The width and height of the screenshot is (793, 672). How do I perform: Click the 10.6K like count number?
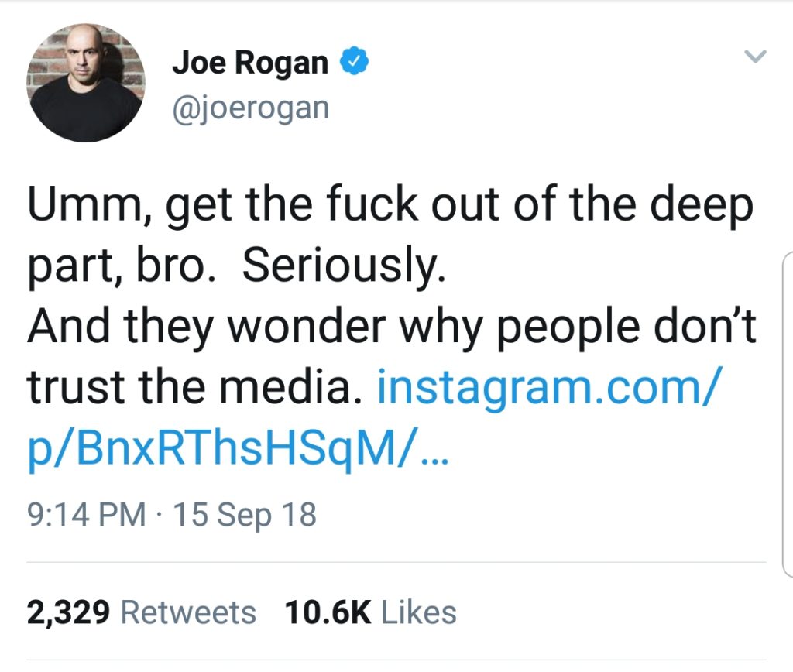(328, 613)
